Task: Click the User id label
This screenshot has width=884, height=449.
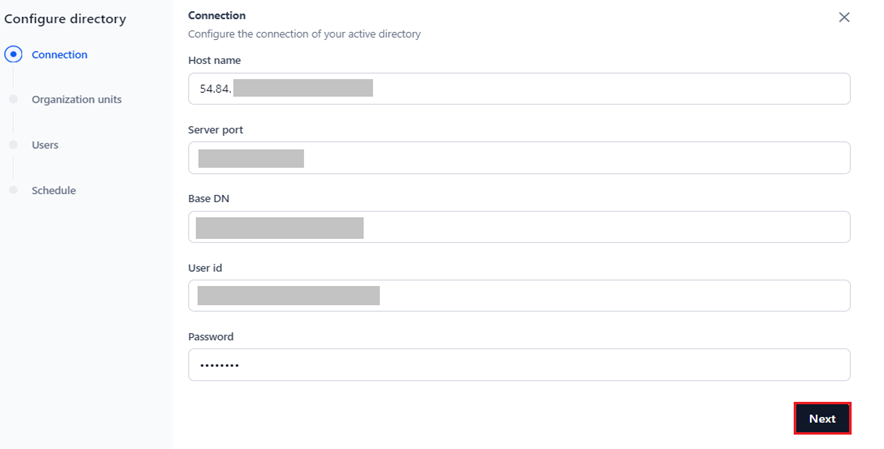Action: 205,268
